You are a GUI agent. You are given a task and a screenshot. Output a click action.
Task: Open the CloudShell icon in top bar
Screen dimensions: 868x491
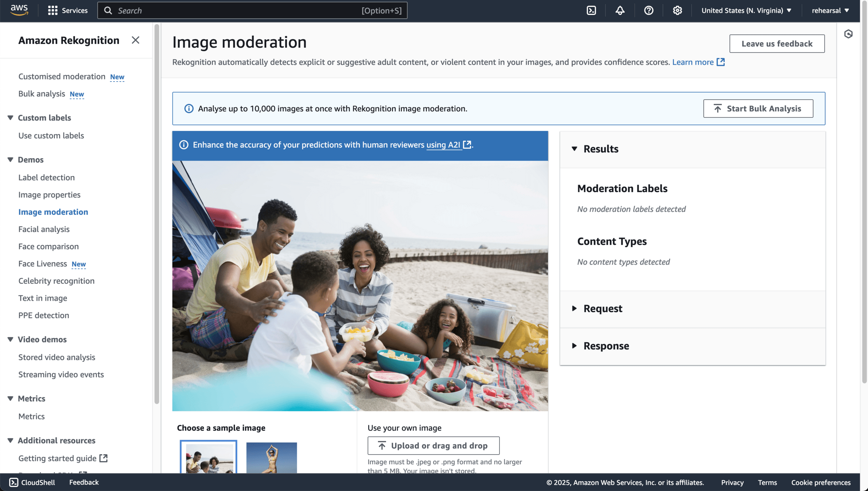pos(591,11)
